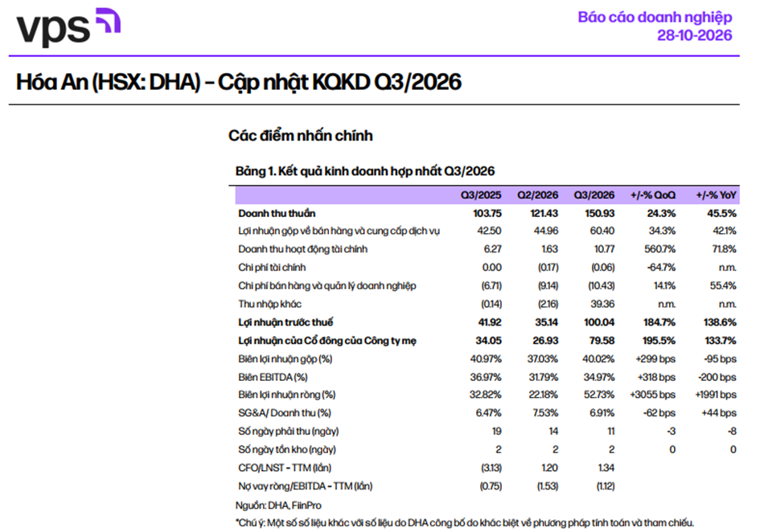760x532 pixels.
Task: Select the "+/-% YoY" column header
Action: [717, 195]
